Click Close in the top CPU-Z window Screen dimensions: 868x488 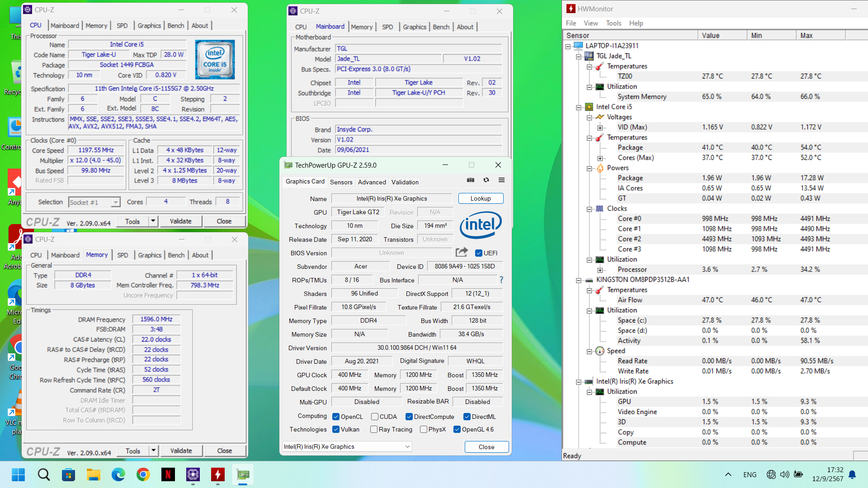pos(224,221)
